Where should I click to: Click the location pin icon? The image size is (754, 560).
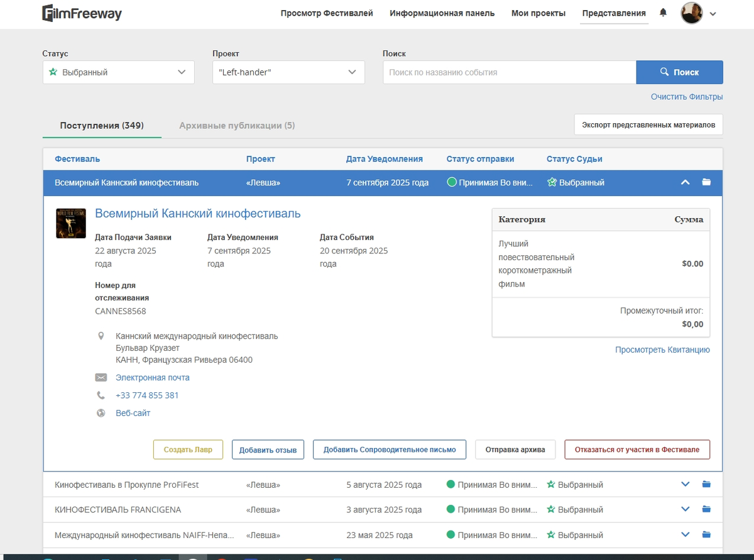[101, 336]
